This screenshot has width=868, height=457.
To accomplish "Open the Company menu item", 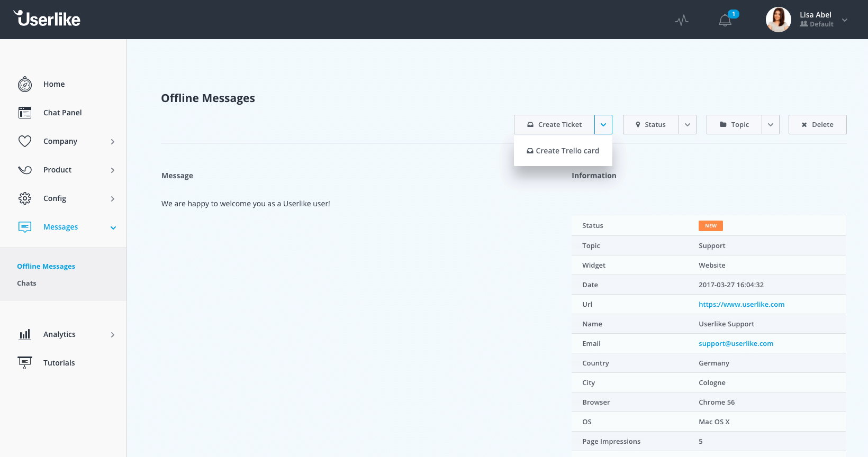I will pos(60,141).
